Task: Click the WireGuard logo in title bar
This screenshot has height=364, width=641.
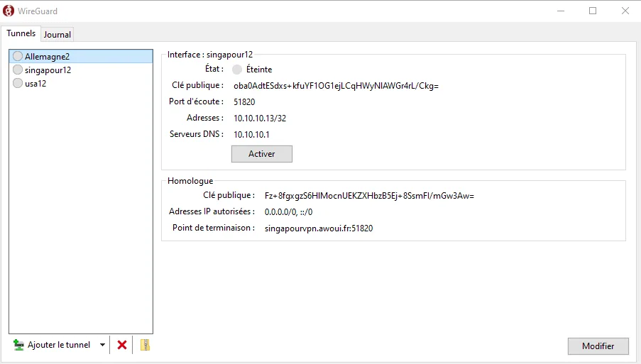Action: [x=9, y=11]
